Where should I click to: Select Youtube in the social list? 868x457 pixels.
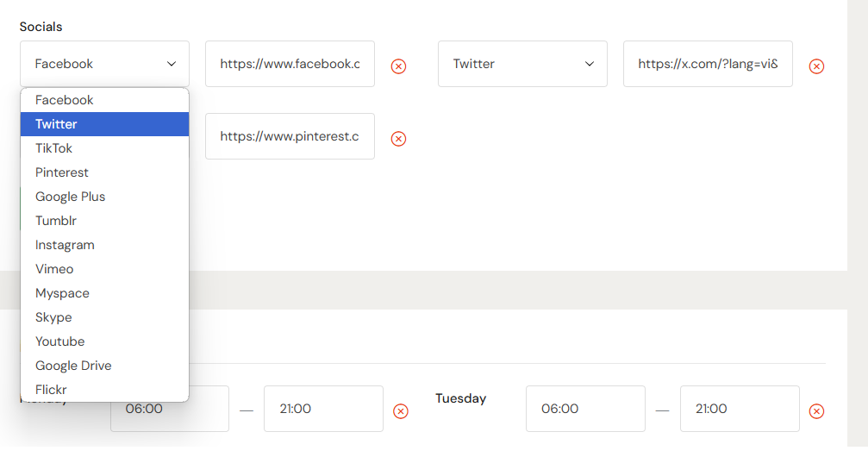(104, 341)
